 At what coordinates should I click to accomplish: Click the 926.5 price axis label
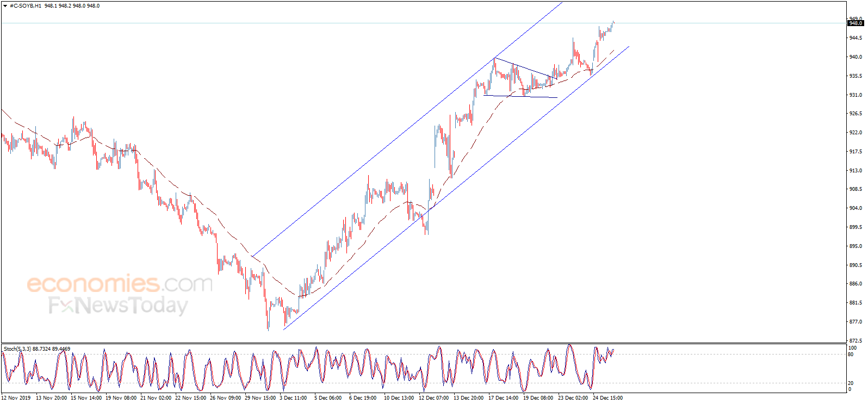point(856,114)
